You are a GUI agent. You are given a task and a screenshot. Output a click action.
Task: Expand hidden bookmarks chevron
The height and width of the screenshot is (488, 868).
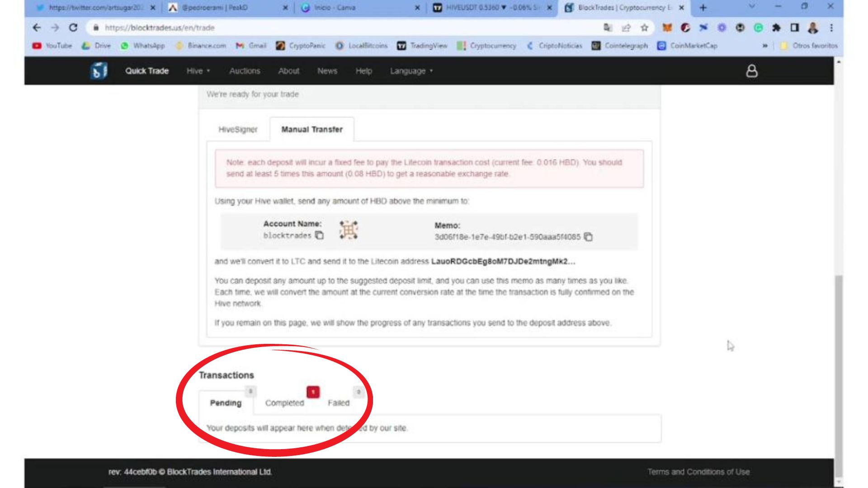click(x=765, y=46)
